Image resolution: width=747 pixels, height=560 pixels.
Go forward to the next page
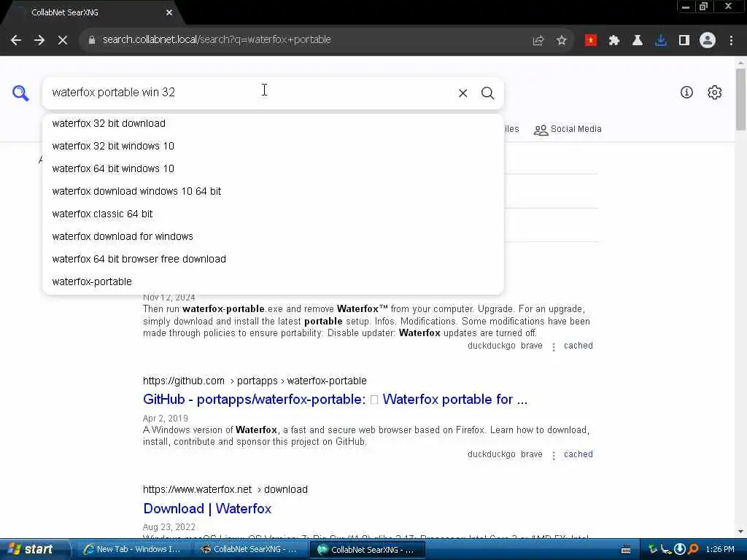[39, 40]
